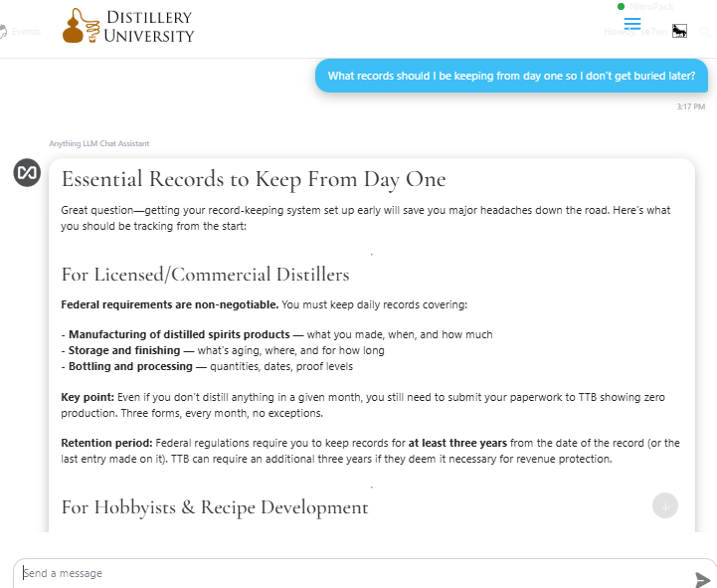Click the Anything LLM Chat Assistant label
The width and height of the screenshot is (717, 588).
click(99, 143)
